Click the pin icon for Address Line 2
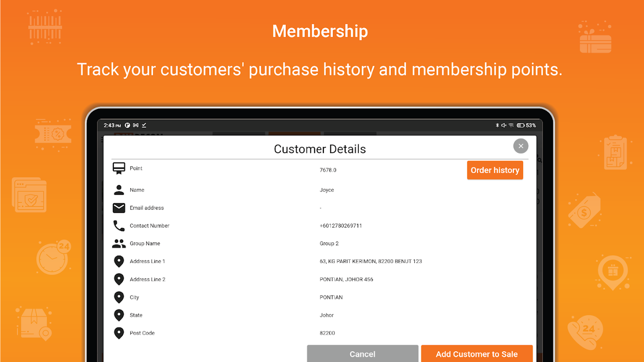 (119, 279)
